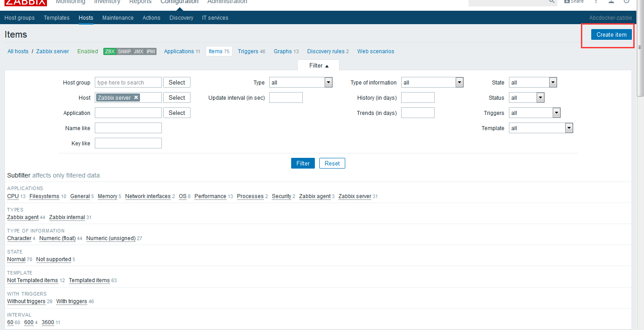The width and height of the screenshot is (644, 330).
Task: Open the Applications 11 tab
Action: pyautogui.click(x=182, y=51)
